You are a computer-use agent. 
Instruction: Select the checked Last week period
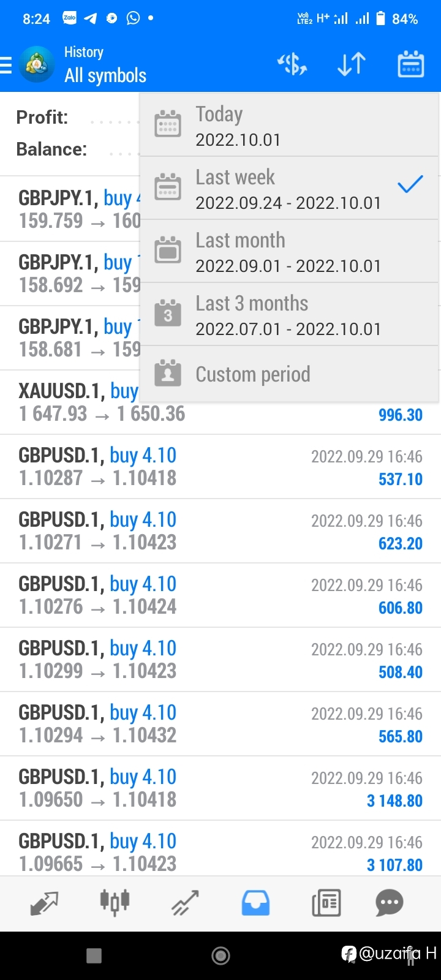coord(289,188)
